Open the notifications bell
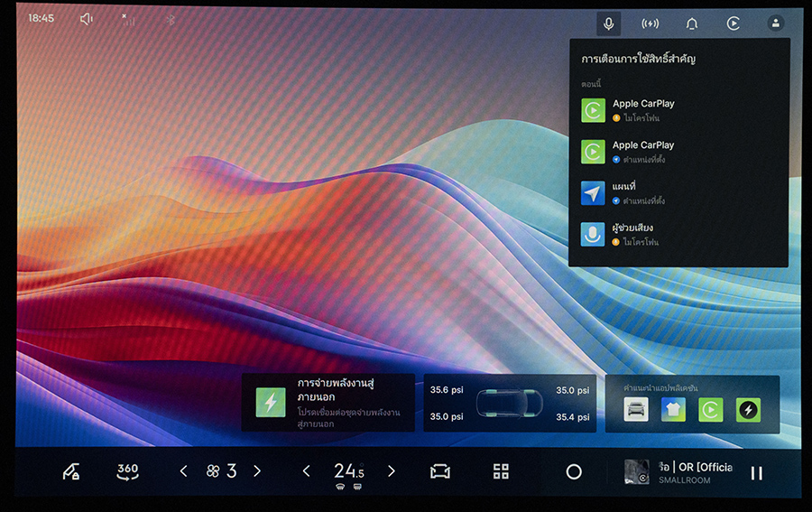This screenshot has width=812, height=512. tap(692, 23)
